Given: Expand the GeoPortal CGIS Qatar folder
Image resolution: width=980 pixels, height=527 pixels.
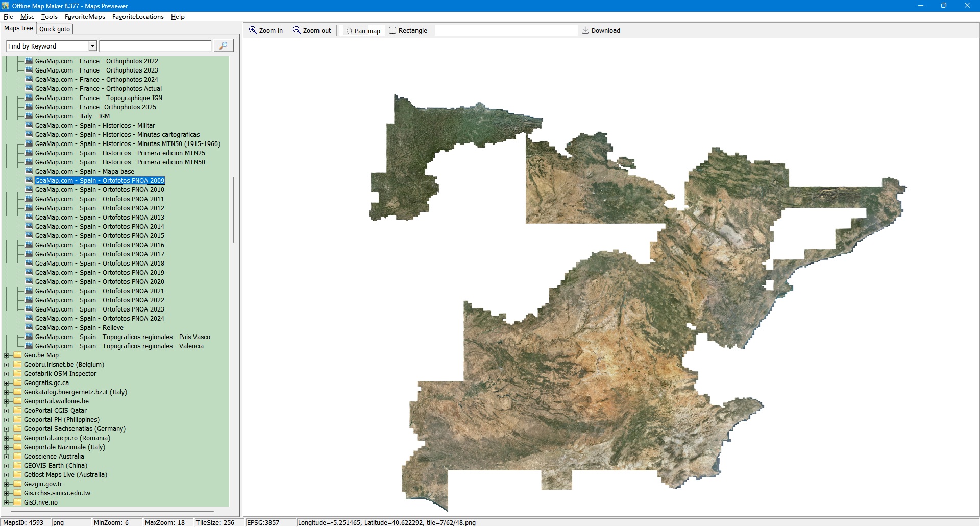Looking at the screenshot, I should (x=7, y=411).
